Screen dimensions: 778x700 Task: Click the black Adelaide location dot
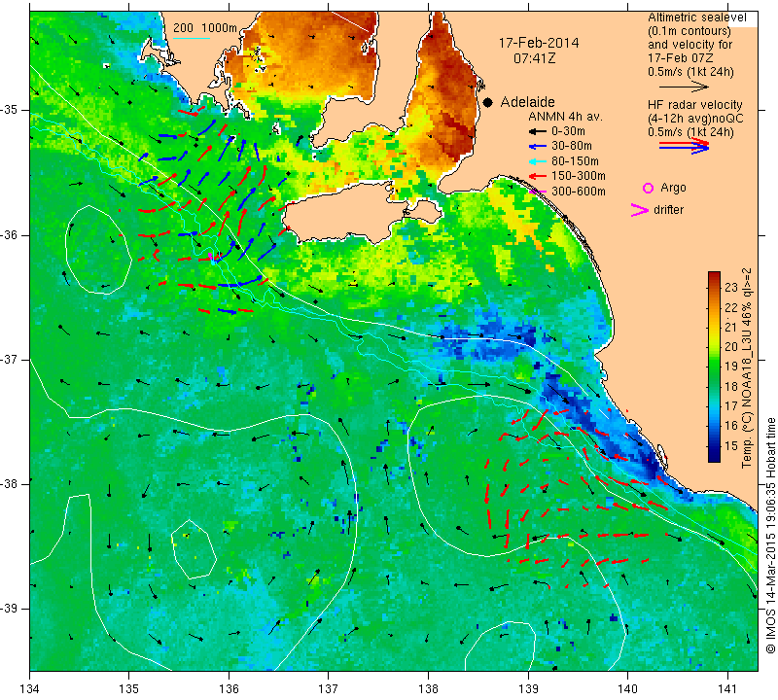[488, 102]
